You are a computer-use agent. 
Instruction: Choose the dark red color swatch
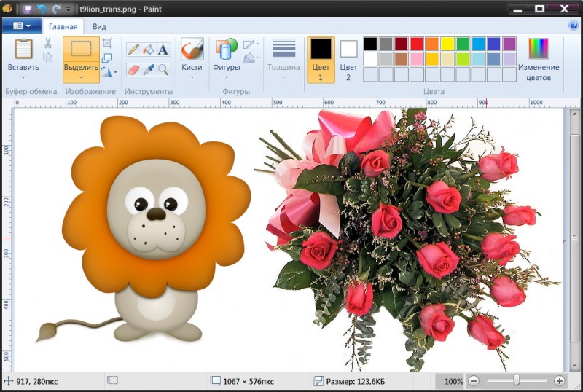402,44
